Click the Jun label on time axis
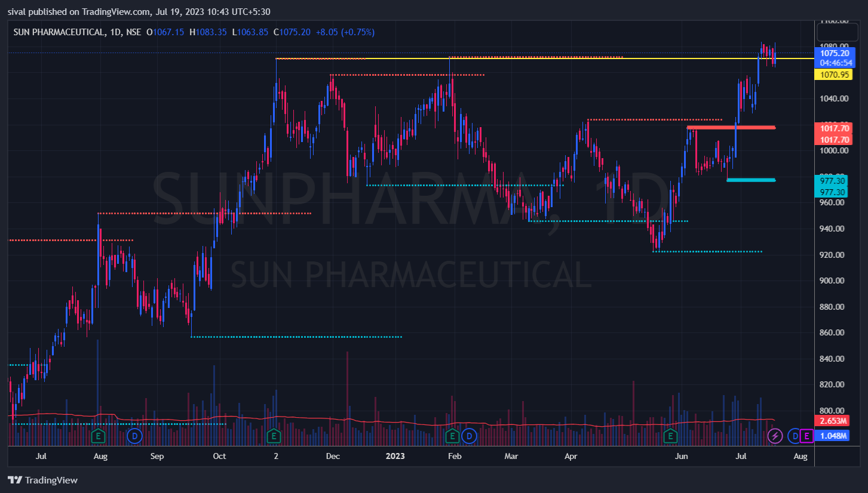This screenshot has height=493, width=868. pos(681,457)
